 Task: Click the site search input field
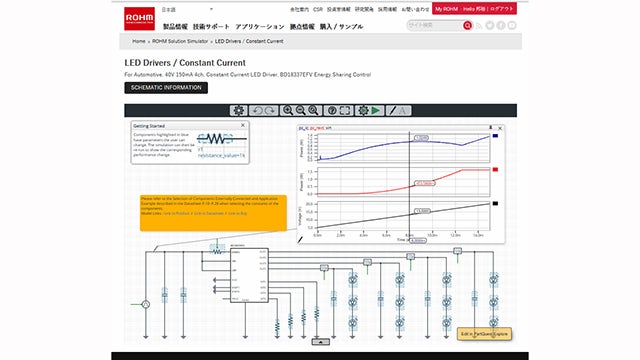tap(435, 25)
